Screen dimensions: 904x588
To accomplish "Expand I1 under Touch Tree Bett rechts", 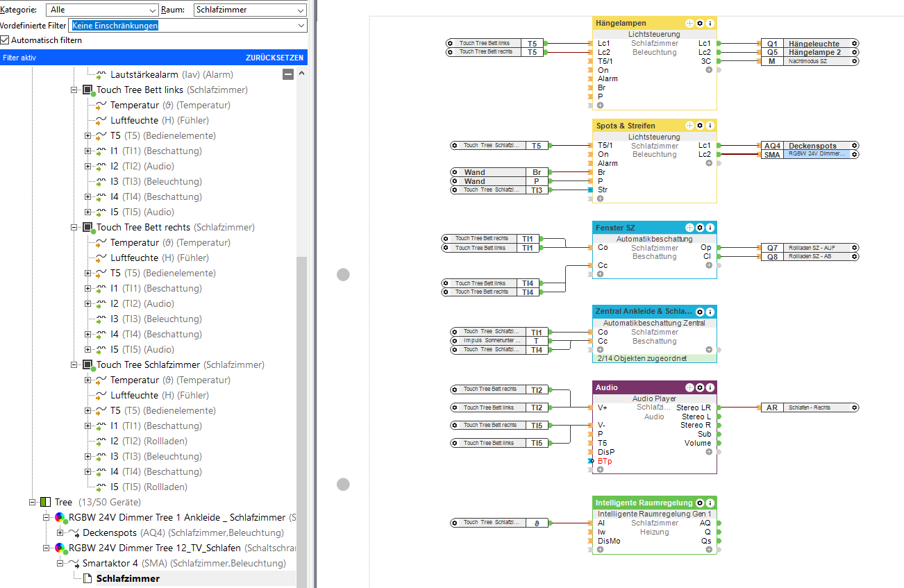I will 88,289.
